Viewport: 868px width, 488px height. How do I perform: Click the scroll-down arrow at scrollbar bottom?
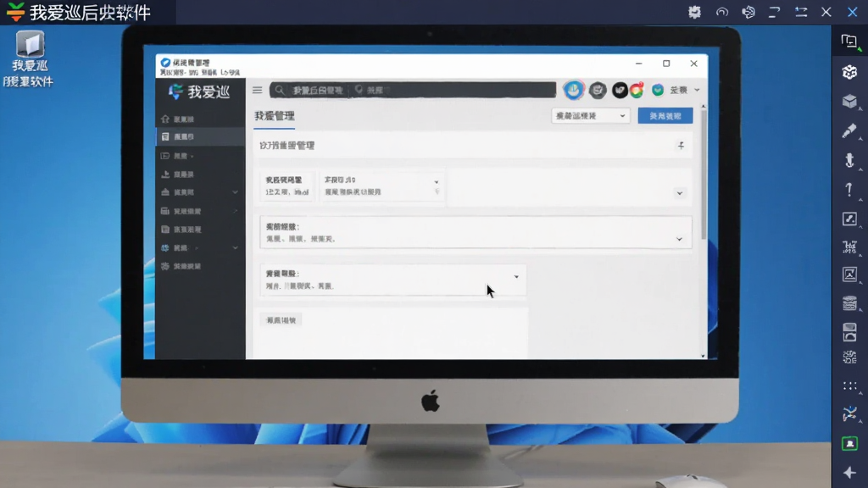coord(703,355)
